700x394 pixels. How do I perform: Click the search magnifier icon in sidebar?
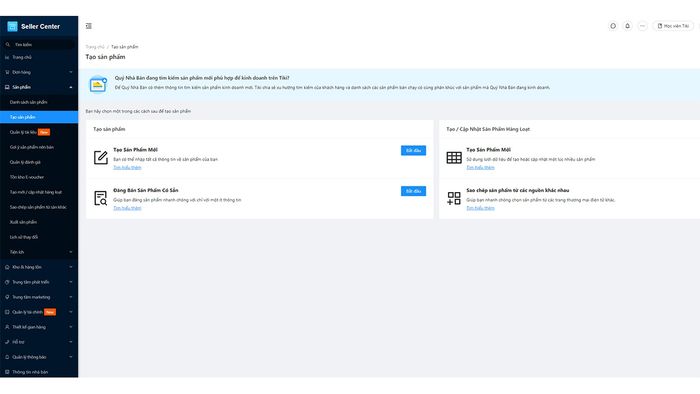[8, 45]
